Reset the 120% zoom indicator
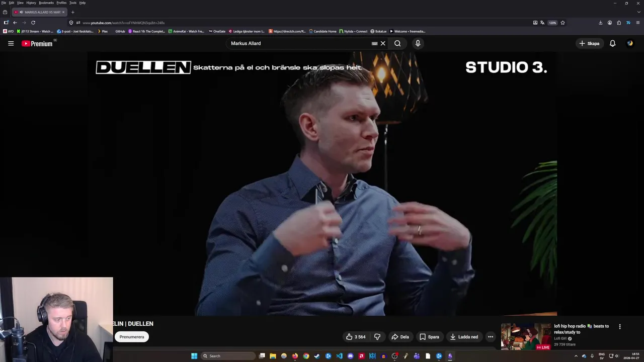The image size is (644, 362). tap(552, 23)
